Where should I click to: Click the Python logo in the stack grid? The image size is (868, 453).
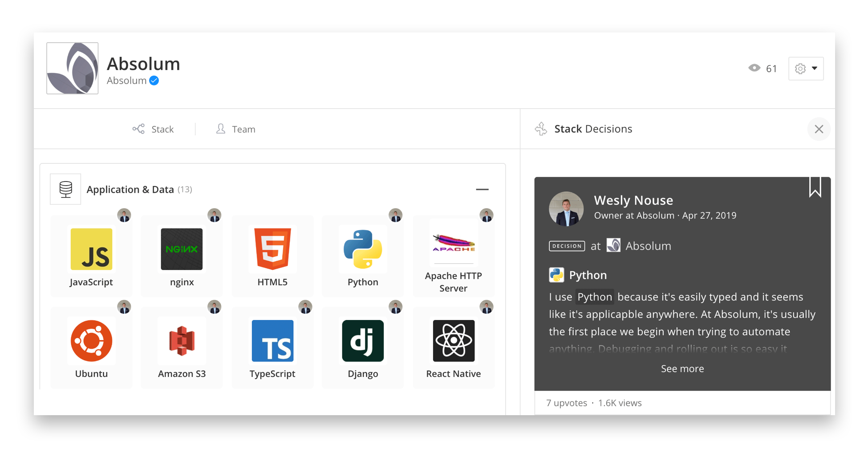point(363,249)
